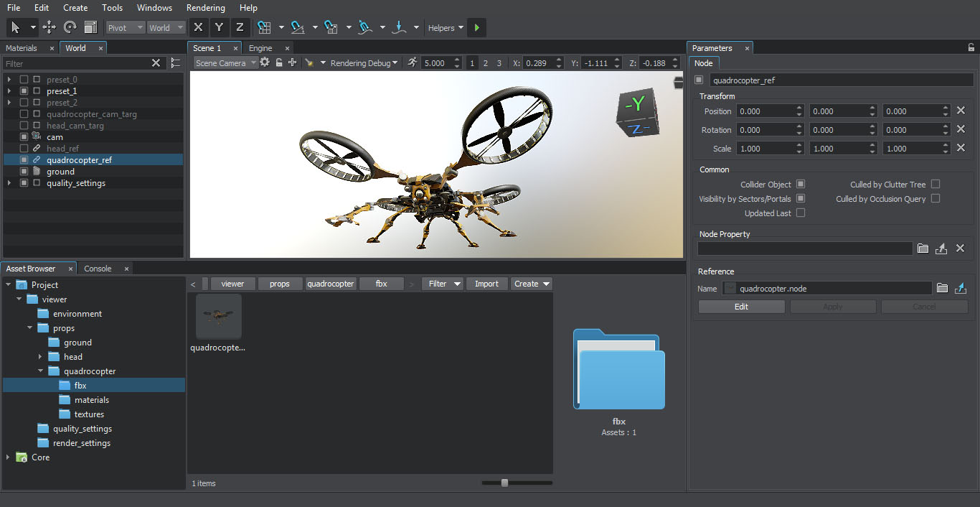Browse for Node Property folder icon
The height and width of the screenshot is (507, 980).
coord(923,248)
